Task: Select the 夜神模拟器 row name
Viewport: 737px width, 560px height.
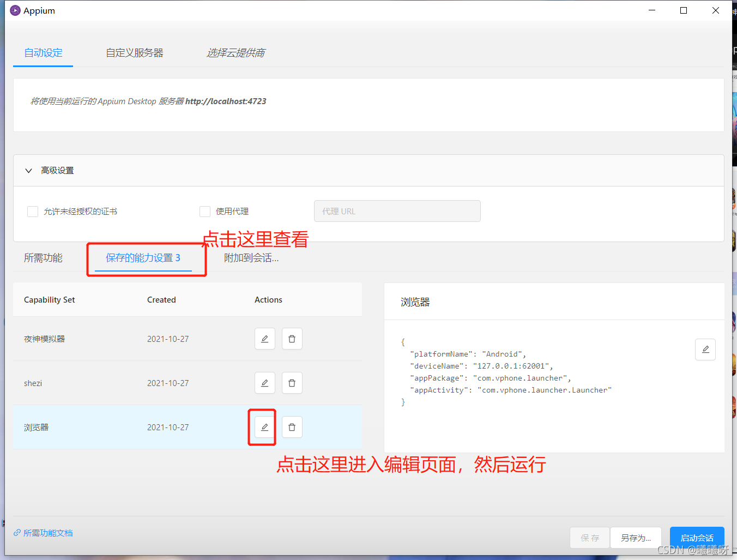Action: pos(44,339)
